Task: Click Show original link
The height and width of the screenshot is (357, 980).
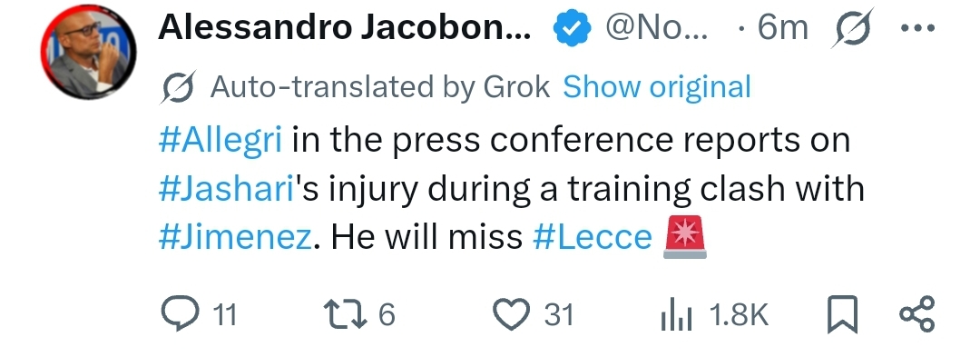Action: click(x=656, y=87)
